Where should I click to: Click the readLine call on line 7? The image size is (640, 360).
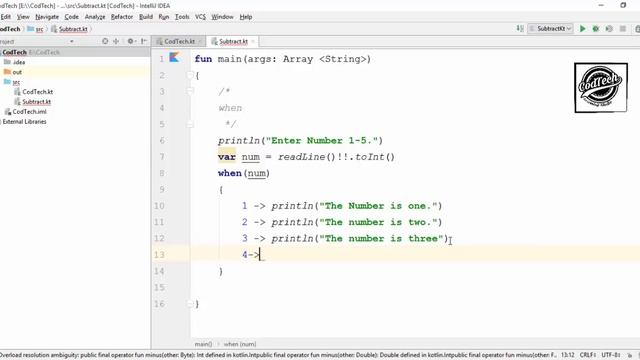(301, 157)
